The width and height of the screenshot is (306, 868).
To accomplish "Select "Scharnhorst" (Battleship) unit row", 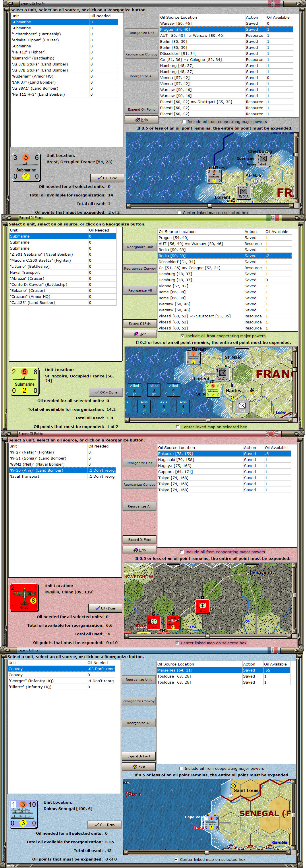I will point(64,34).
